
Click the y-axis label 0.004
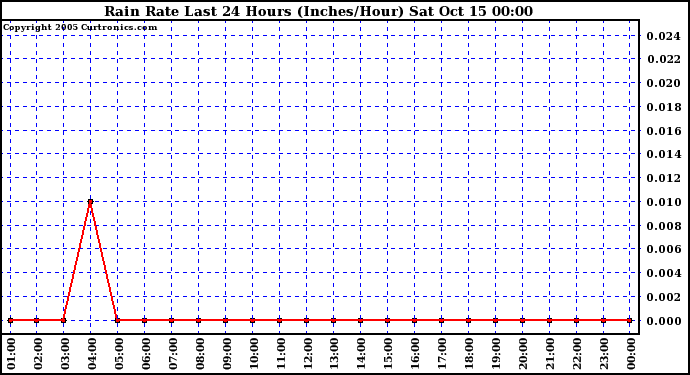[663, 273]
